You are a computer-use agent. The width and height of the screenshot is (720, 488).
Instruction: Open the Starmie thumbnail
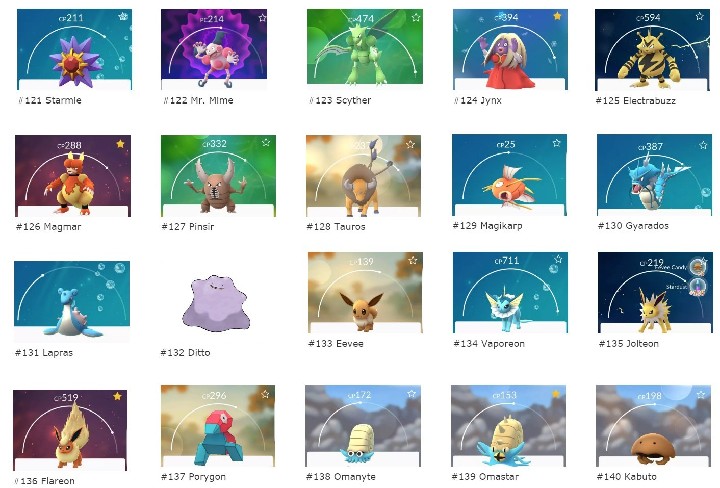(x=74, y=49)
